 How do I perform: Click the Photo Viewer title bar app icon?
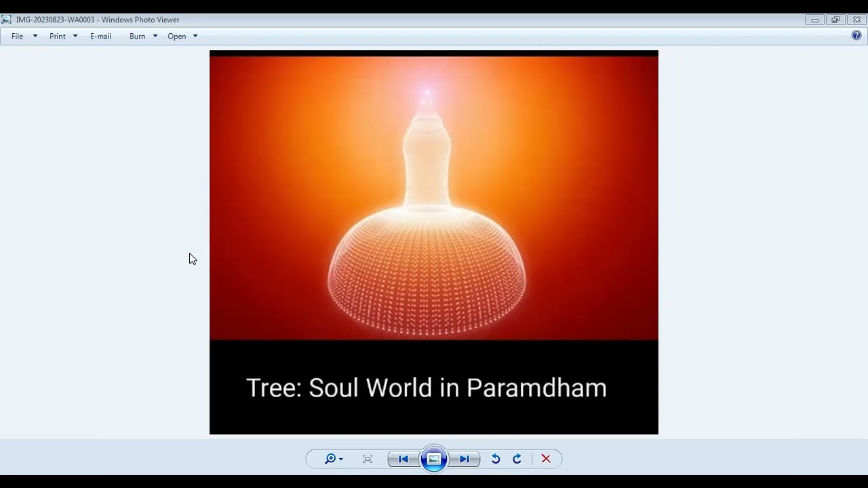(7, 20)
